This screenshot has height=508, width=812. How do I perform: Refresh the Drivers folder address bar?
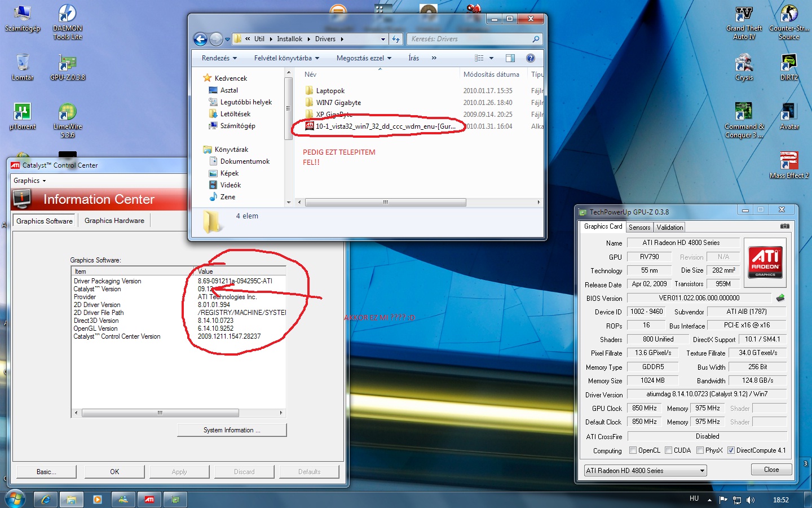(396, 39)
